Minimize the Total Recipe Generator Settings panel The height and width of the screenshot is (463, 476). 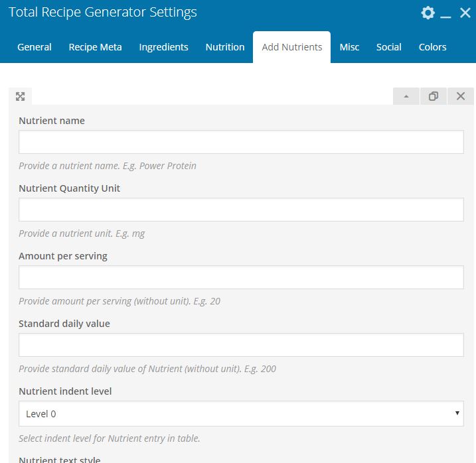pos(445,13)
